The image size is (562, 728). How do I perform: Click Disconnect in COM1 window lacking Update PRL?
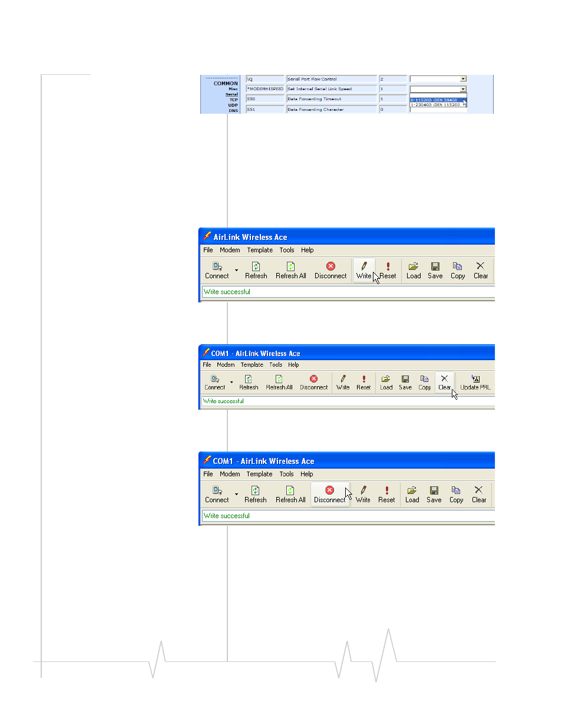coord(329,495)
